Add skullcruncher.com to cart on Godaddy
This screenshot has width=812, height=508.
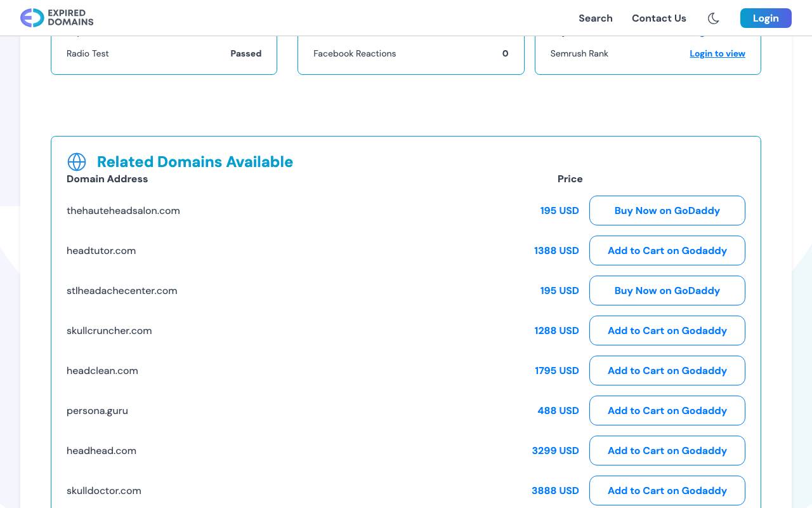point(667,330)
